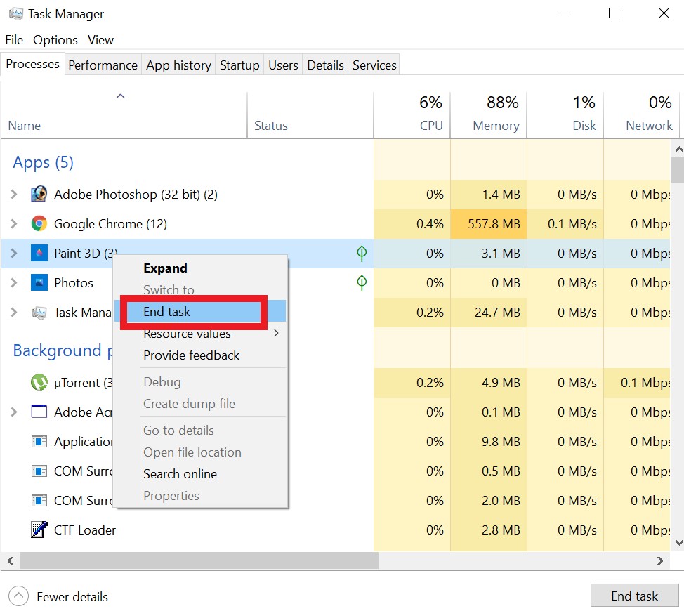The height and width of the screenshot is (616, 684).
Task: Sort by the Memory column header
Action: coord(488,114)
